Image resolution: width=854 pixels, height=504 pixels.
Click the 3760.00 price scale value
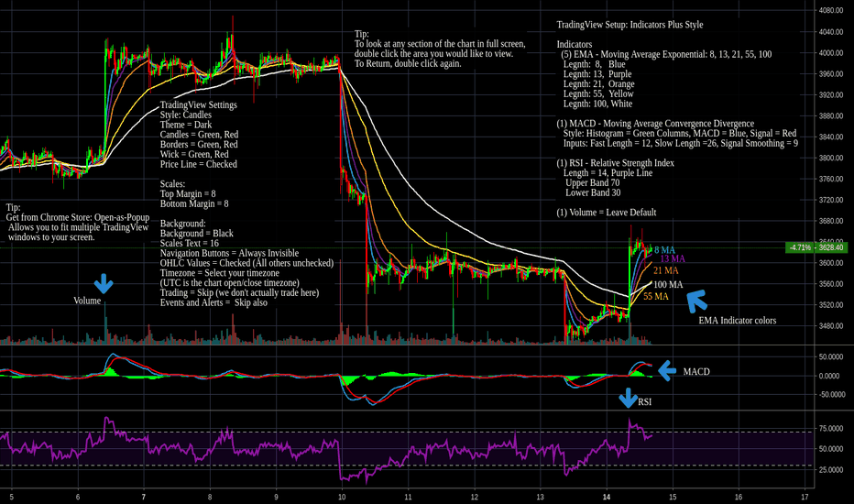830,179
